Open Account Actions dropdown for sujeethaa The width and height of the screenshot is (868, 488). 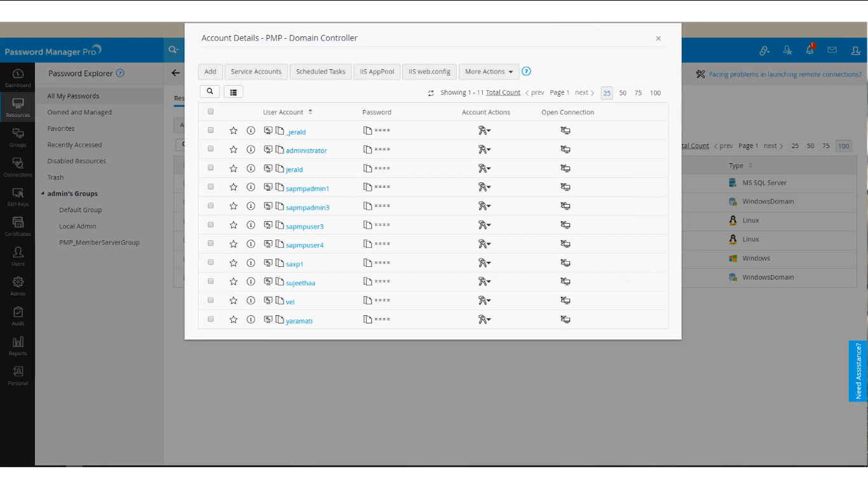(484, 282)
